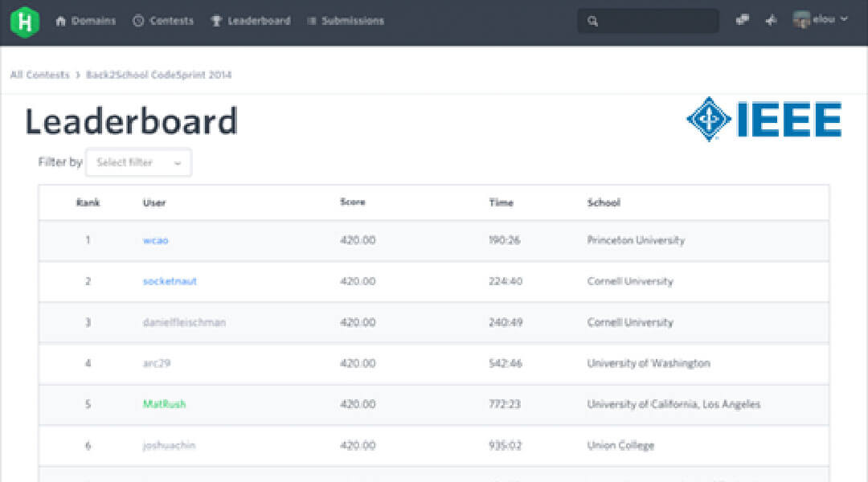Click the IEEE logo
The image size is (868, 482).
(x=764, y=120)
